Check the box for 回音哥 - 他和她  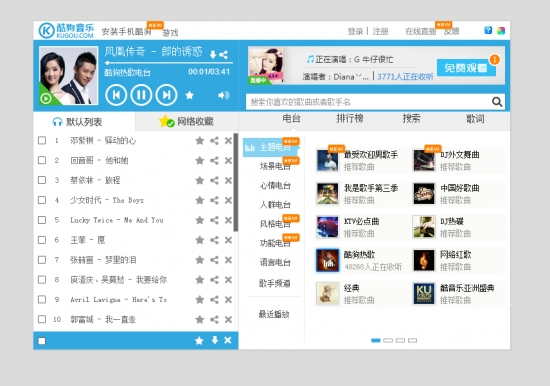(x=42, y=160)
